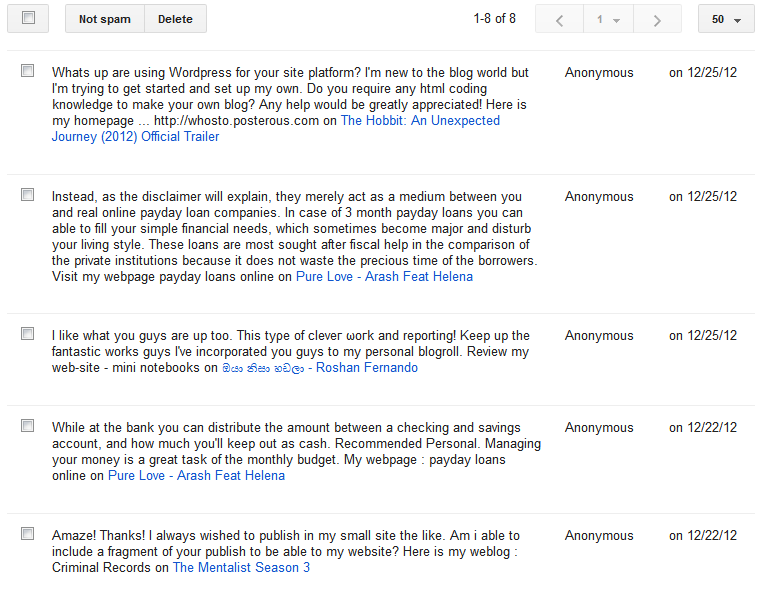The height and width of the screenshot is (594, 774).
Task: Click the date on the Wordpress comment
Action: (x=703, y=73)
